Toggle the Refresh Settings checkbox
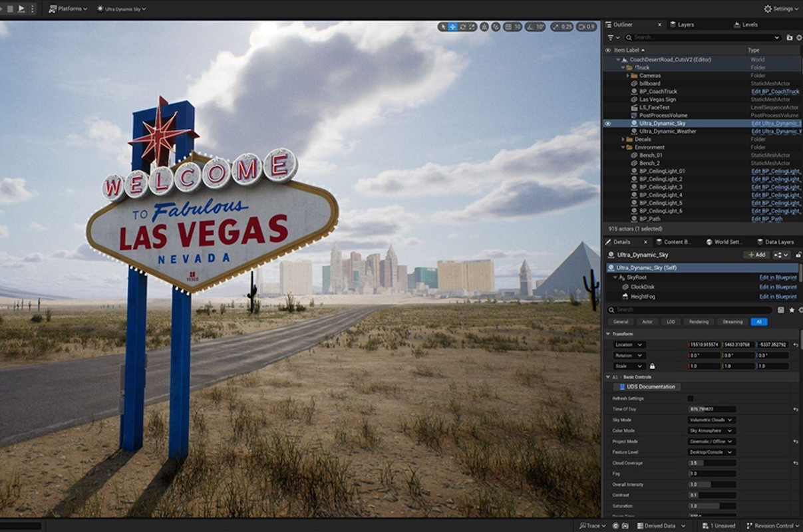The width and height of the screenshot is (803, 532). (x=690, y=398)
